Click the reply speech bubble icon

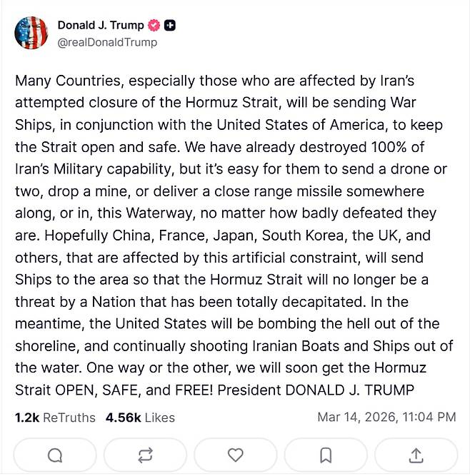54,455
